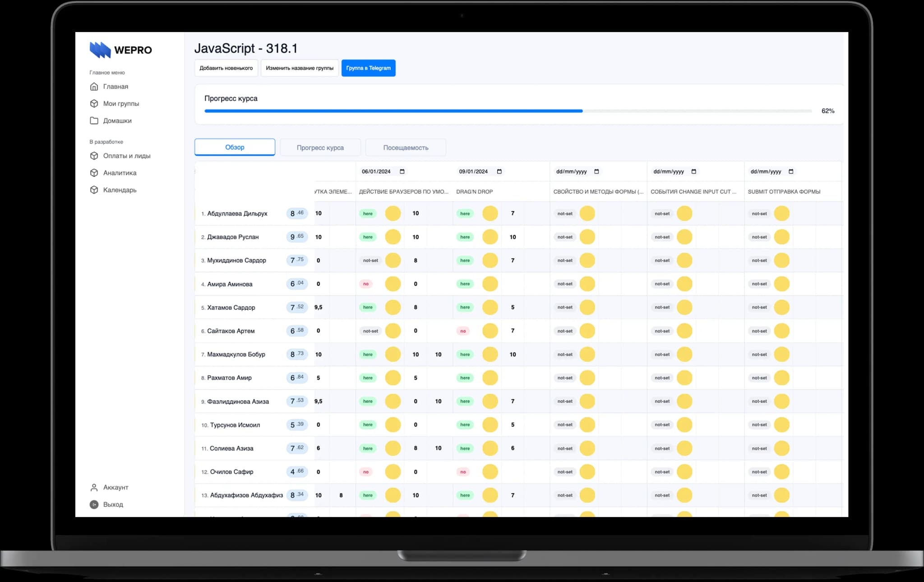Click the Домашки folder icon
Viewport: 924px width, 582px height.
(x=94, y=121)
